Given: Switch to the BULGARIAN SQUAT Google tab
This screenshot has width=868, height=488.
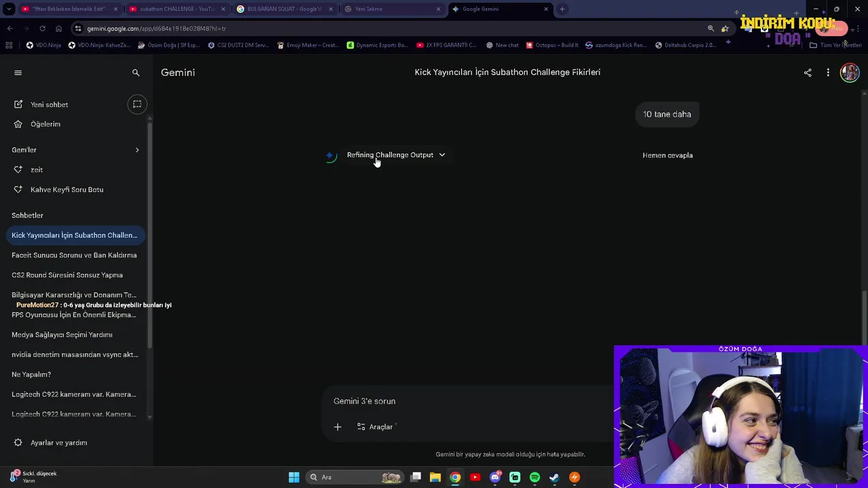Looking at the screenshot, I should point(284,9).
